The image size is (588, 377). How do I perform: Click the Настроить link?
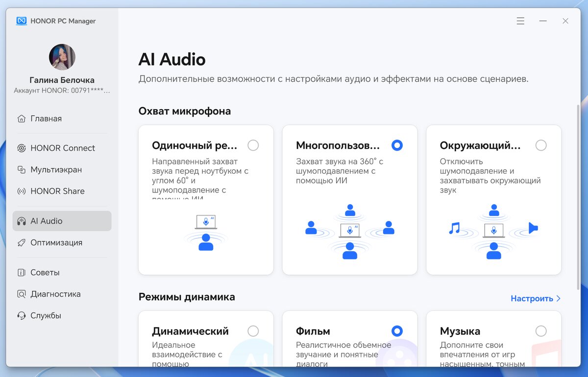click(532, 298)
